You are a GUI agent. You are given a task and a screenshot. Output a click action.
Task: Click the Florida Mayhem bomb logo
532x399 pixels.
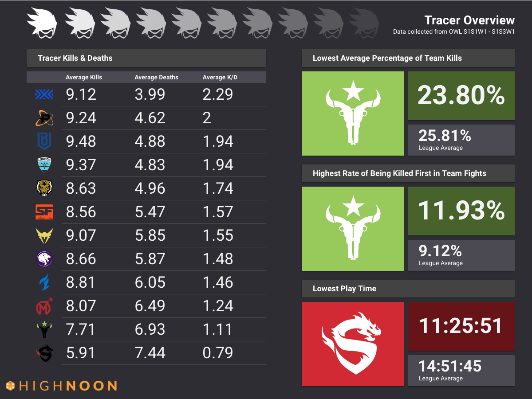click(44, 306)
